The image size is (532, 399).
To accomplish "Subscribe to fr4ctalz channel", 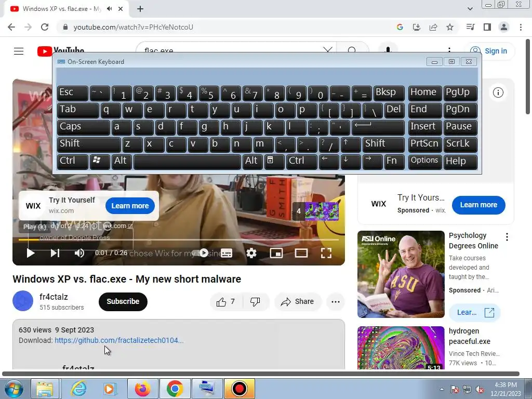I will pyautogui.click(x=123, y=301).
